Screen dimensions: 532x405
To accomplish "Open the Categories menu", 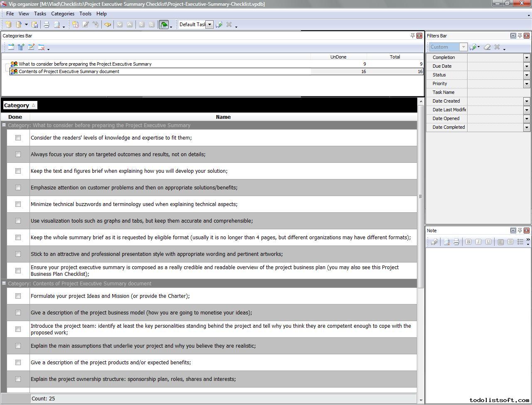I will tap(62, 14).
